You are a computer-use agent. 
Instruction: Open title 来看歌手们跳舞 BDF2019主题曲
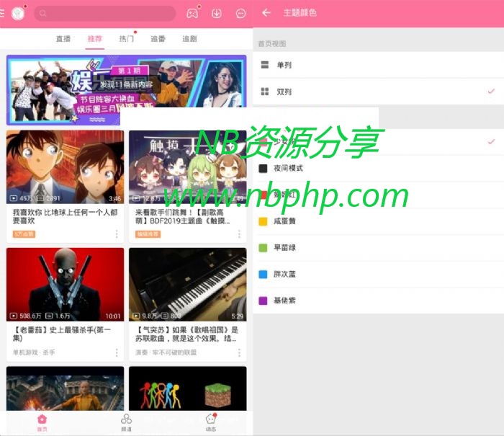click(182, 216)
